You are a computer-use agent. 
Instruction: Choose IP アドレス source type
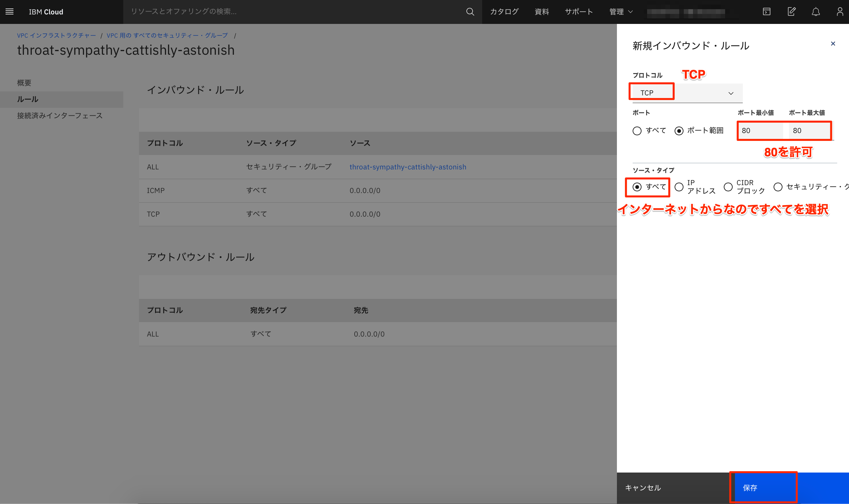[x=679, y=187]
